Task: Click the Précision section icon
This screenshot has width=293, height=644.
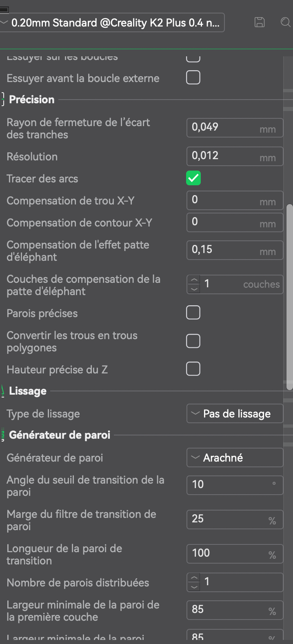Action: click(3, 100)
